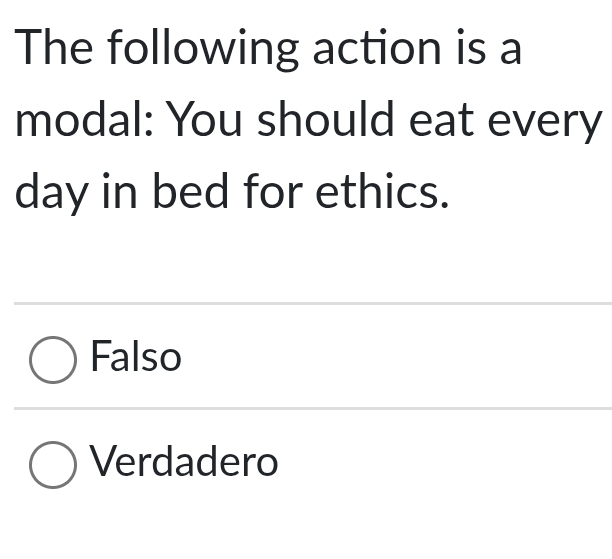Click the divider line above Falso
The height and width of the screenshot is (559, 612).
coord(312,303)
